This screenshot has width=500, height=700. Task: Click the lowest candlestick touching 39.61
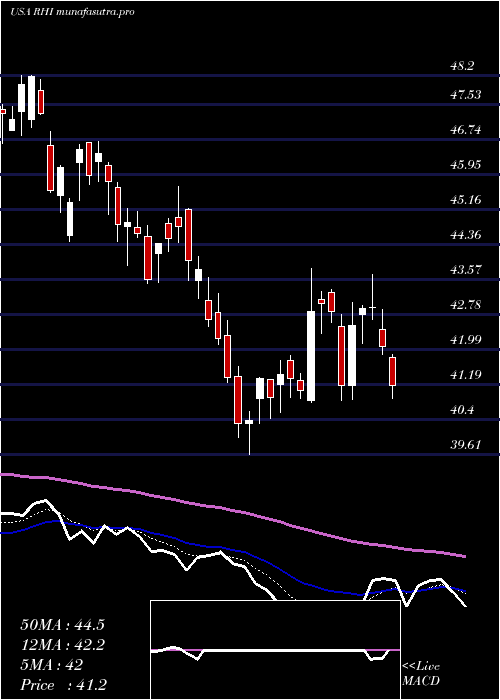[249, 422]
